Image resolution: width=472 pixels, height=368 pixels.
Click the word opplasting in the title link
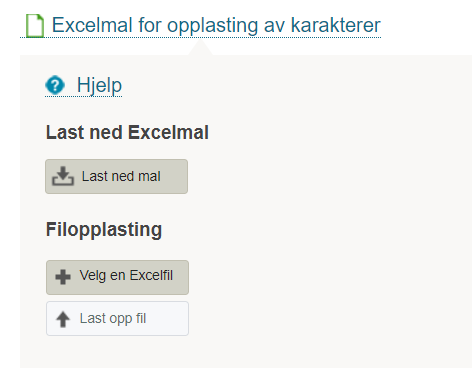pos(212,26)
